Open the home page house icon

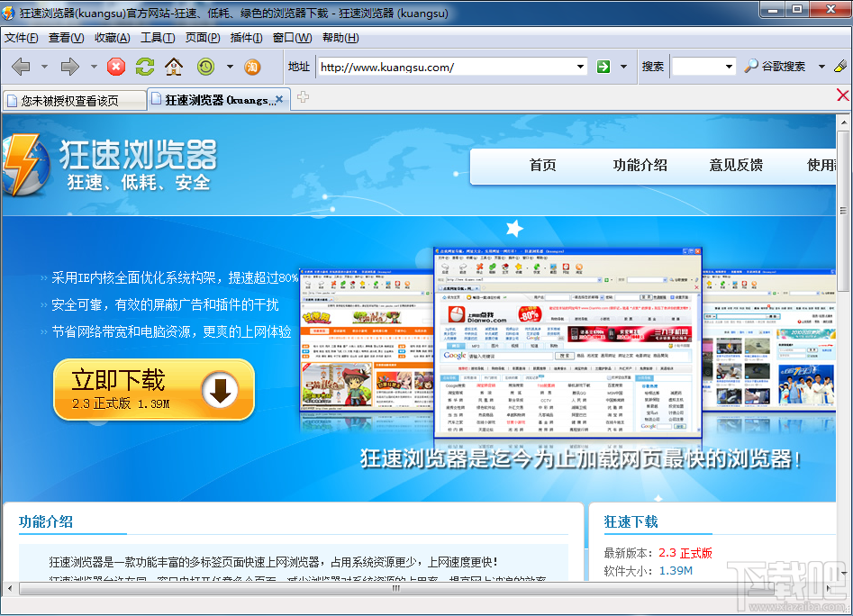tap(174, 67)
